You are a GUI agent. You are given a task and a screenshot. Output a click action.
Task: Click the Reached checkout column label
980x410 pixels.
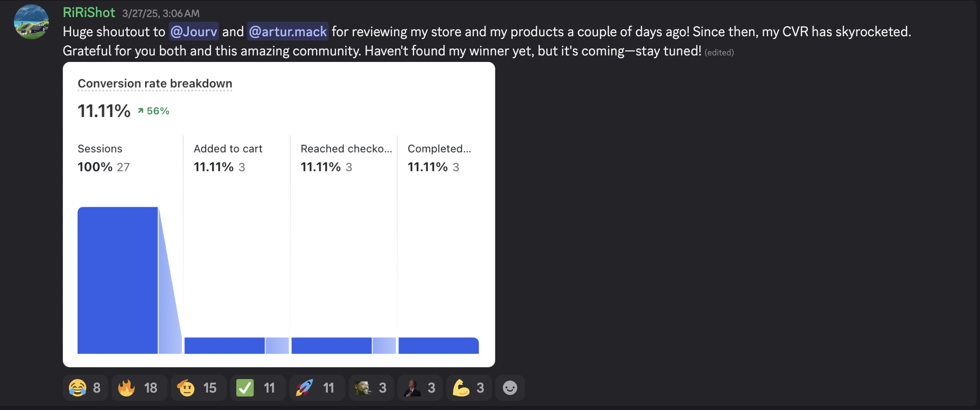point(346,149)
